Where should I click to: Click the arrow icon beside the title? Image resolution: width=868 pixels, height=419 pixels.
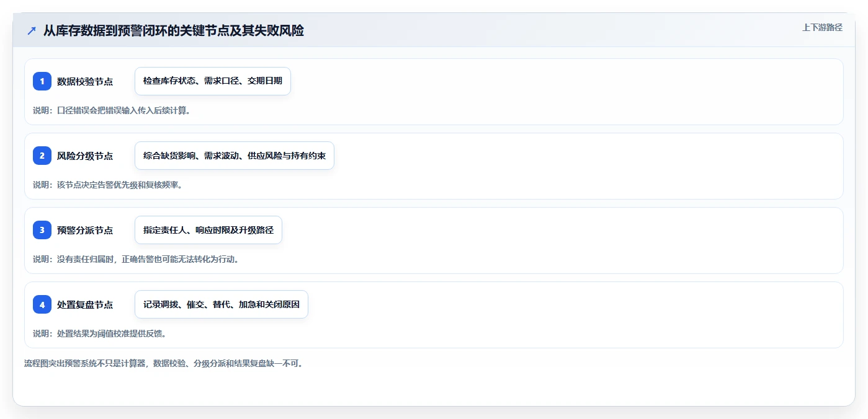32,31
